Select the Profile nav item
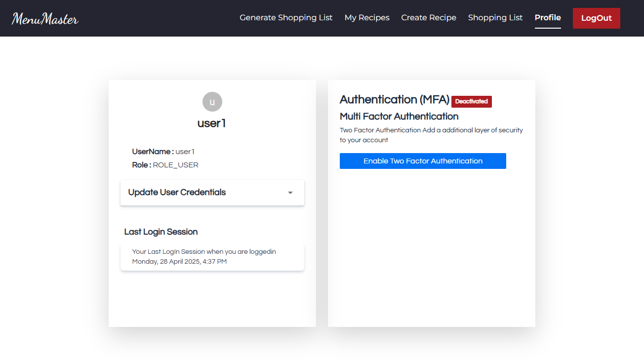 pyautogui.click(x=548, y=18)
